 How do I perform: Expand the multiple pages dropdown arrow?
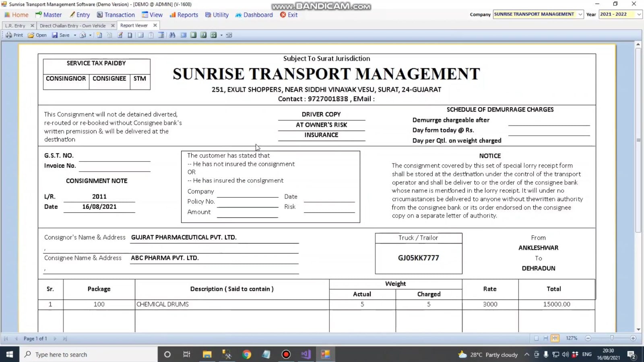[x=221, y=35]
